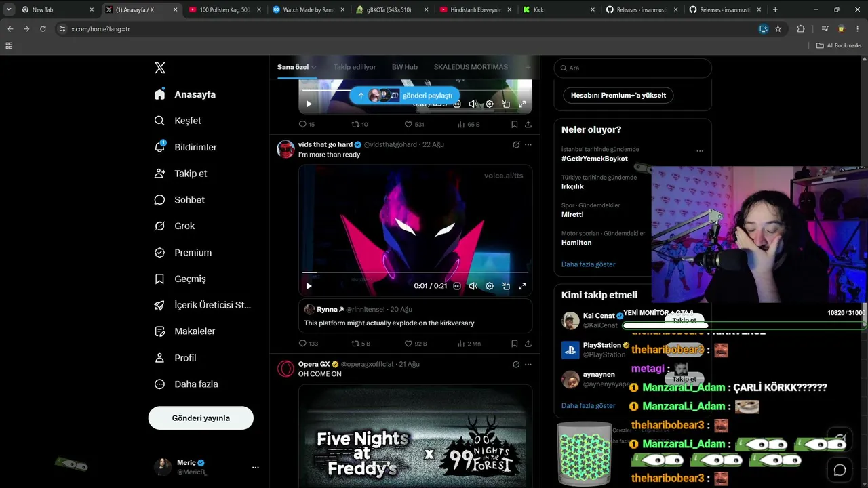Open picture-in-picture on the 0:01 / 0:21 video

pyautogui.click(x=506, y=286)
